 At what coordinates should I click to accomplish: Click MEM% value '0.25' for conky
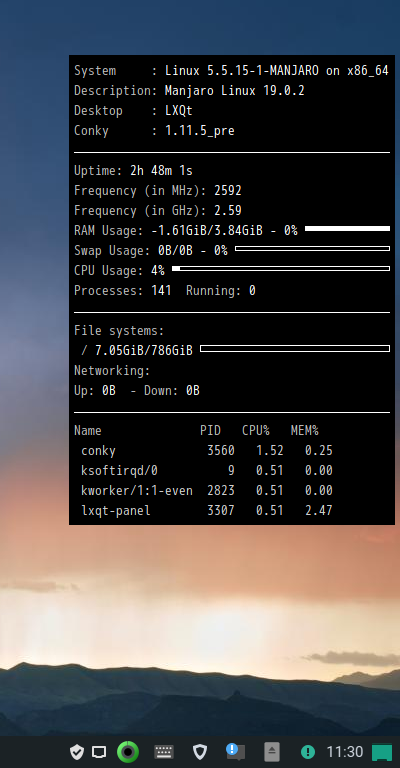pyautogui.click(x=319, y=451)
